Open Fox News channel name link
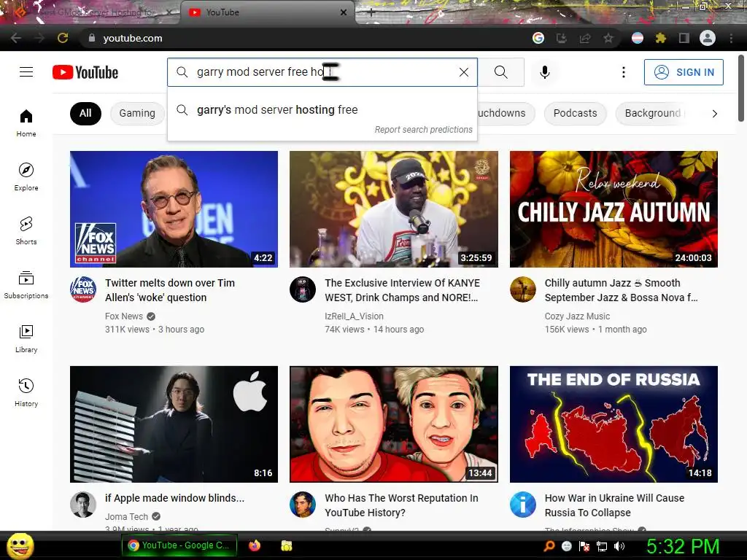Viewport: 747px width, 560px height. (124, 316)
